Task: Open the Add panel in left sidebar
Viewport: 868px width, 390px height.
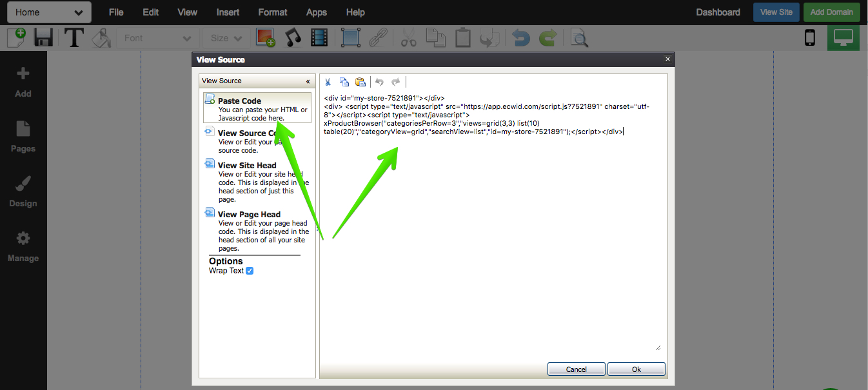Action: click(x=23, y=82)
